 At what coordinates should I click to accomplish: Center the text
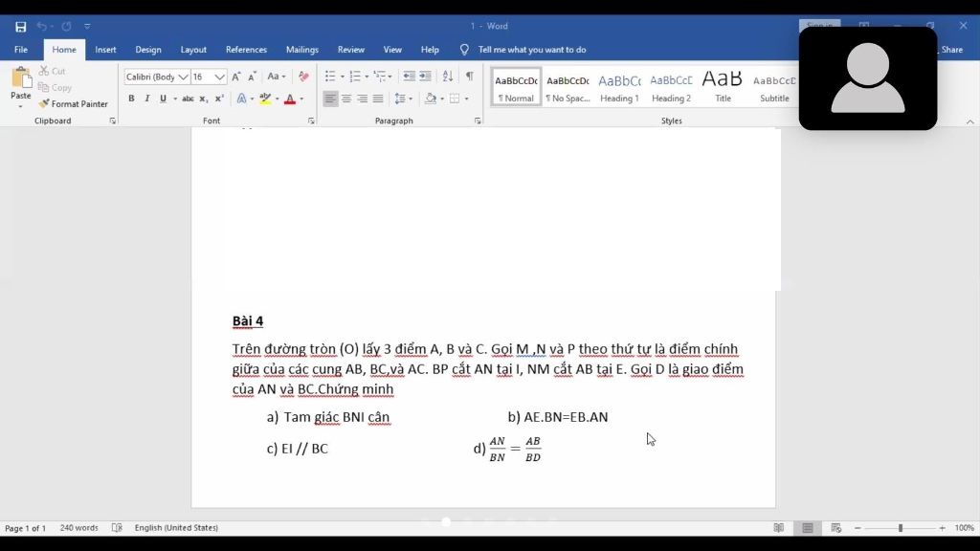[x=346, y=99]
